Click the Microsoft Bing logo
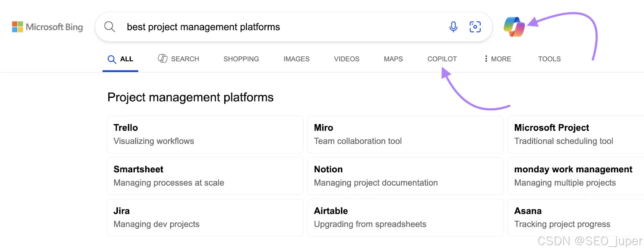 pos(47,27)
